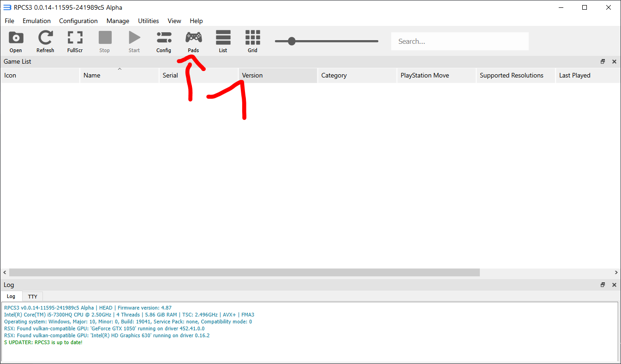Float the Game List panel
This screenshot has height=364, width=621.
(x=603, y=61)
